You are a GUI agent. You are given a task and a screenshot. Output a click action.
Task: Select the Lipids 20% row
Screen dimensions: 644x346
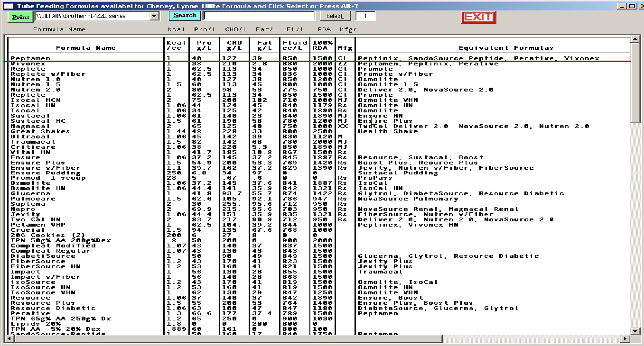coord(318,324)
